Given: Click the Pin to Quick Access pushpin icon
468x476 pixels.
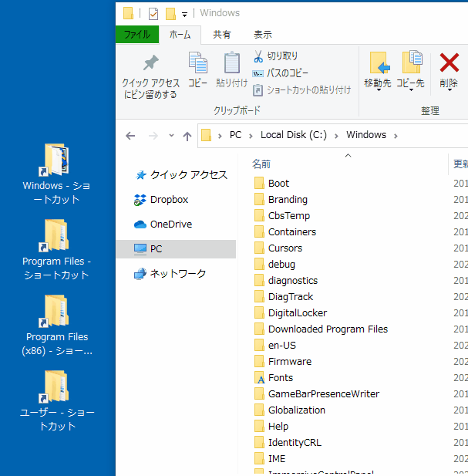Looking at the screenshot, I should pyautogui.click(x=151, y=63).
